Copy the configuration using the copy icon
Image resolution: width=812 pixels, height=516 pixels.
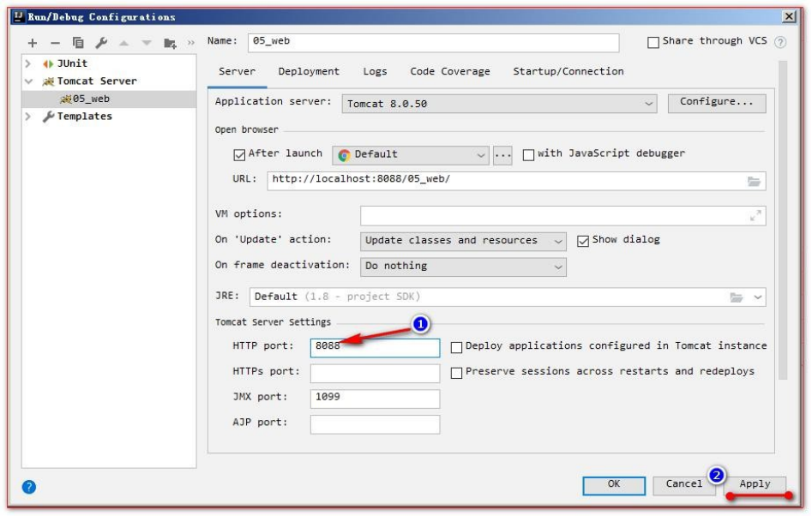tap(78, 43)
